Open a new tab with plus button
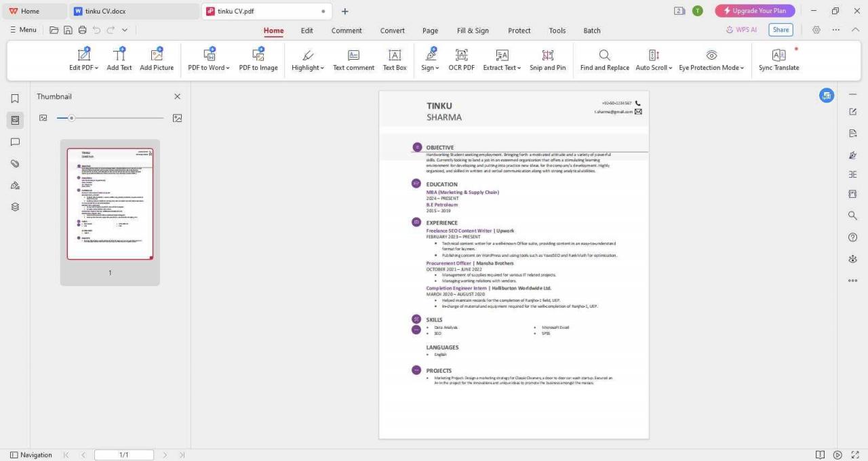Viewport: 868px width, 461px height. point(344,11)
